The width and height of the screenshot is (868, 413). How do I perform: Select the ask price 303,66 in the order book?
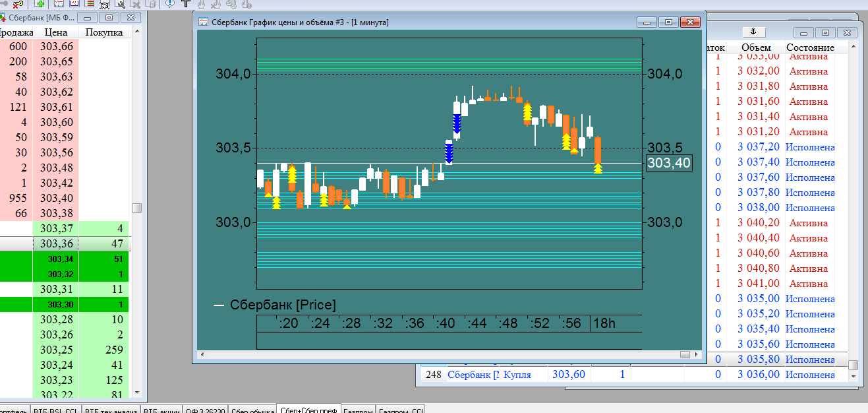pos(56,46)
